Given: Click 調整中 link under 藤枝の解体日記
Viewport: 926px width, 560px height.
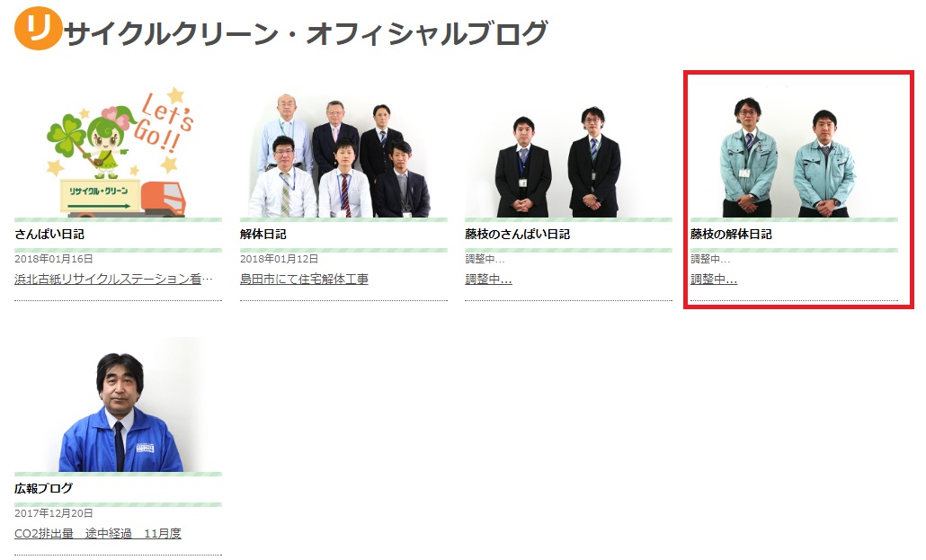Looking at the screenshot, I should pyautogui.click(x=714, y=280).
